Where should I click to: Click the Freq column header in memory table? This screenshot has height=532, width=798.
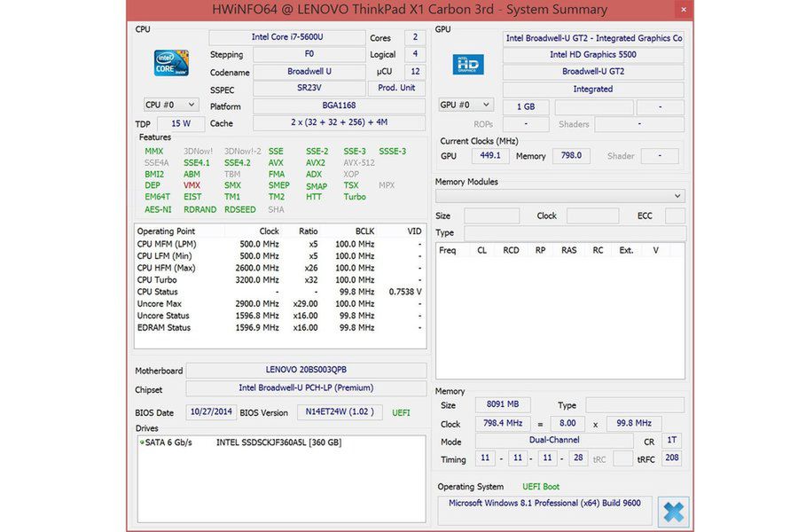point(448,250)
